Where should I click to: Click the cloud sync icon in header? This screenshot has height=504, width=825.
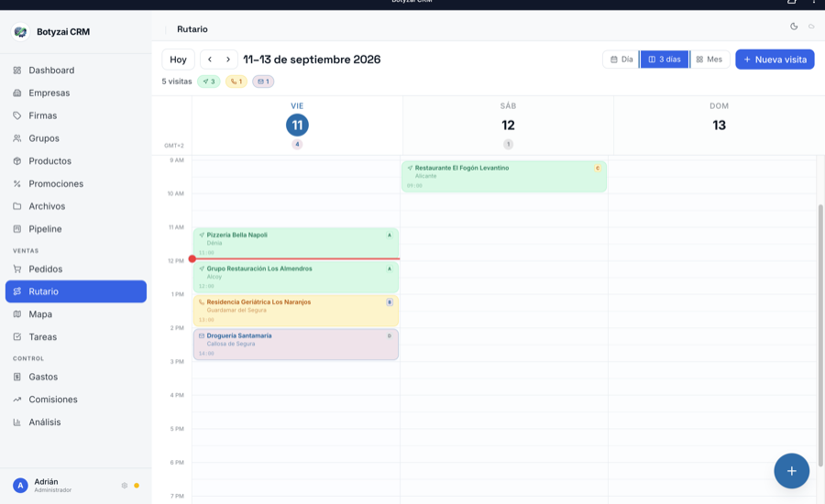coord(811,27)
